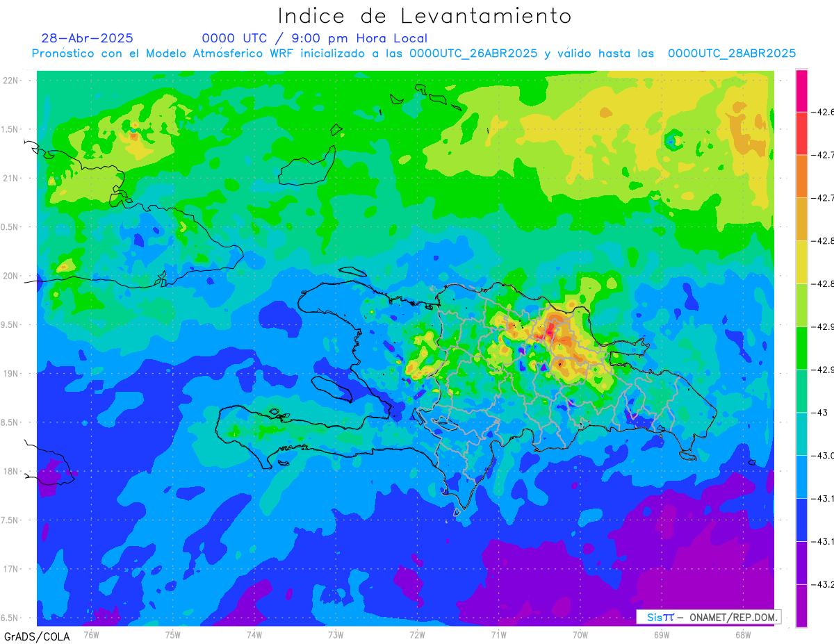Select the date 28-Abr-2025
834x644 pixels.
(87, 38)
